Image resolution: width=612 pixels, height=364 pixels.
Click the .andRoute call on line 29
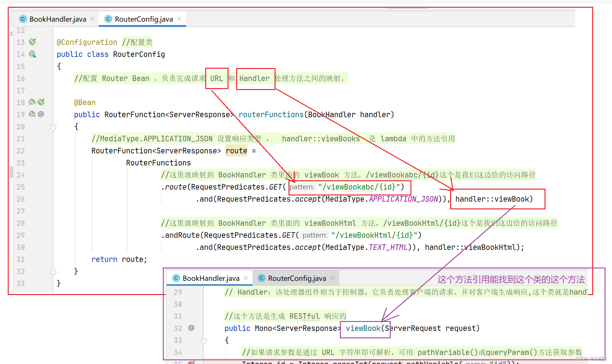point(180,235)
